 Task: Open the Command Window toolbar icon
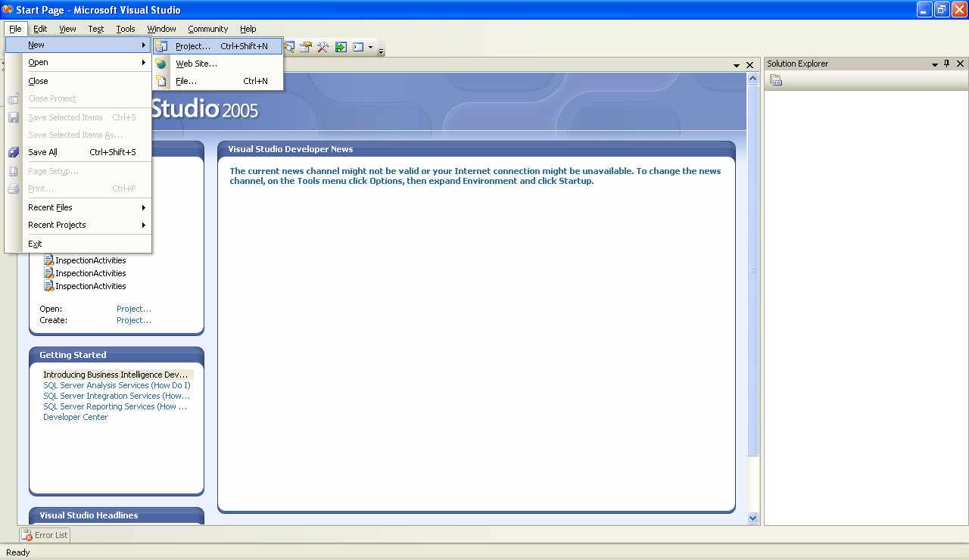click(358, 47)
